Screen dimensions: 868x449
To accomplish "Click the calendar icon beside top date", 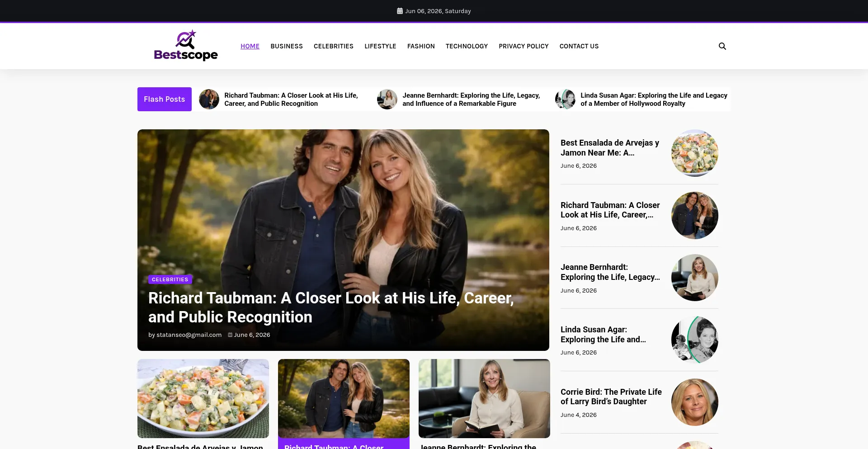I will pos(400,11).
